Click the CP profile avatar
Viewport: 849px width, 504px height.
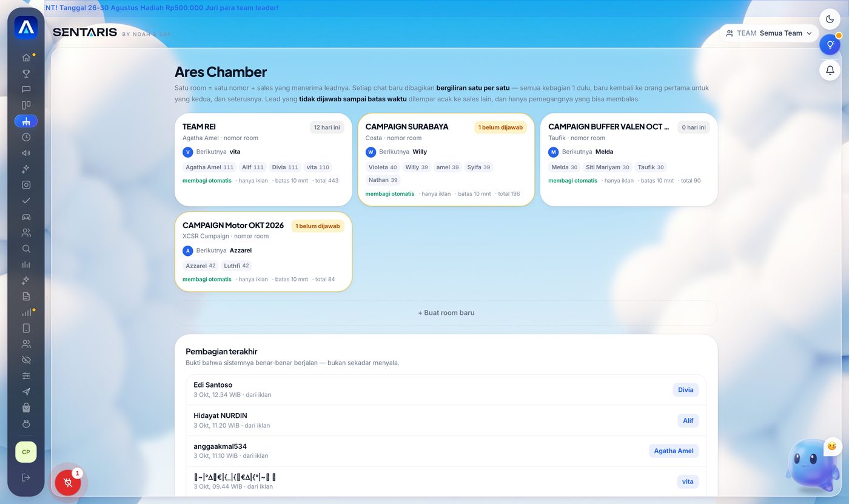(26, 452)
